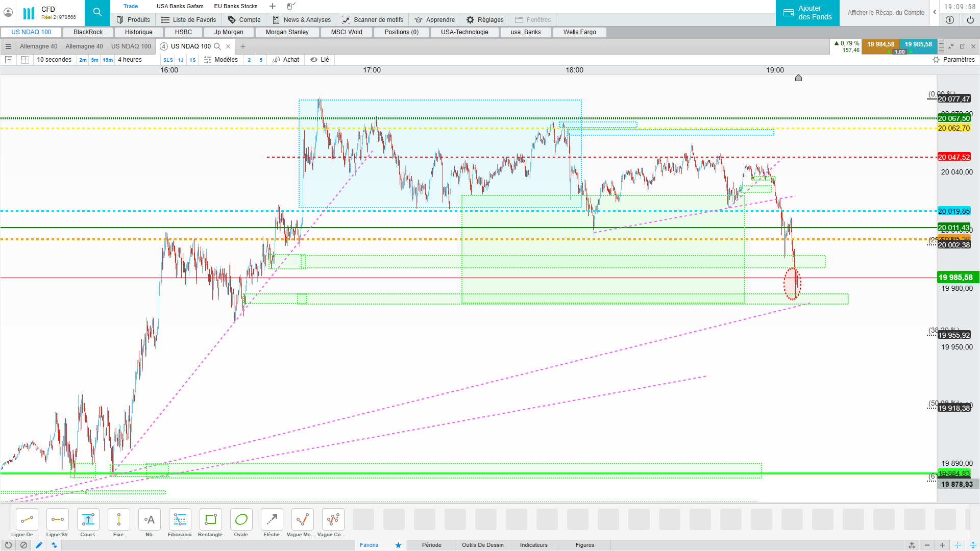Select the Rectangle drawing tool
980x551 pixels.
pos(210,520)
